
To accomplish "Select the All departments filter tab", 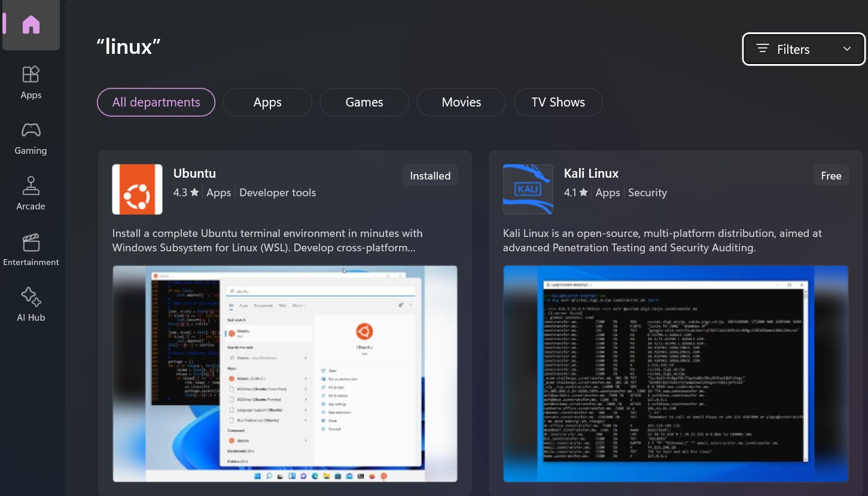I will point(156,102).
